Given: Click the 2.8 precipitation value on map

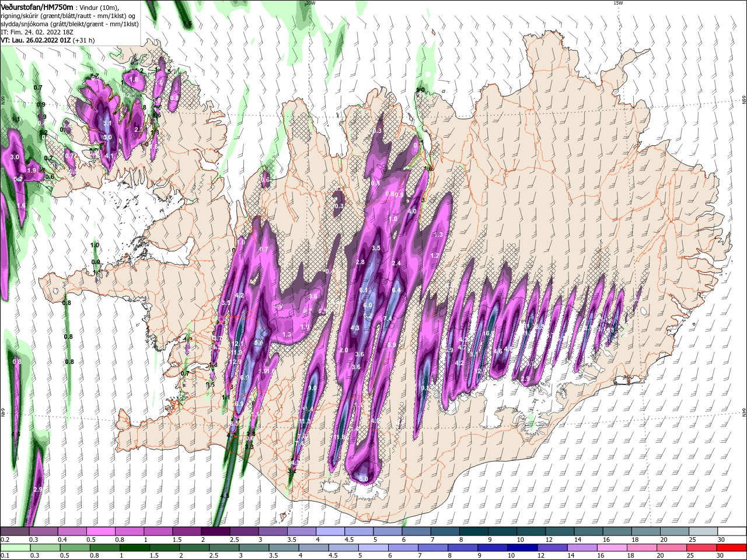Looking at the screenshot, I should click(x=360, y=262).
